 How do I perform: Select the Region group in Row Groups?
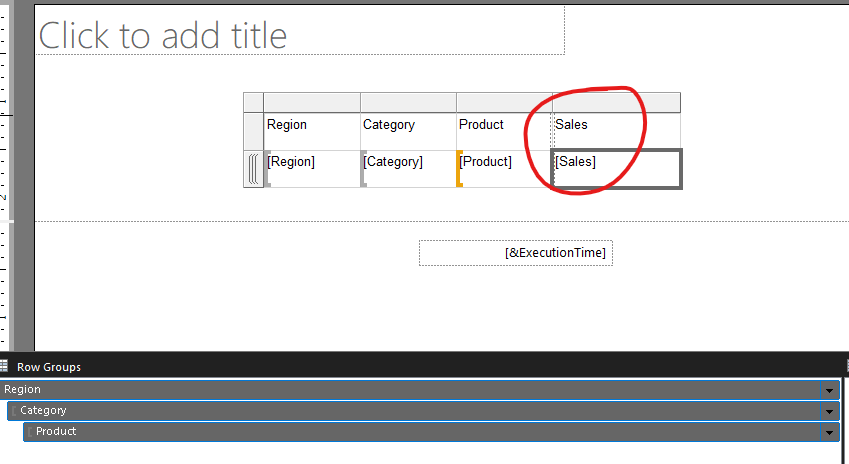420,390
